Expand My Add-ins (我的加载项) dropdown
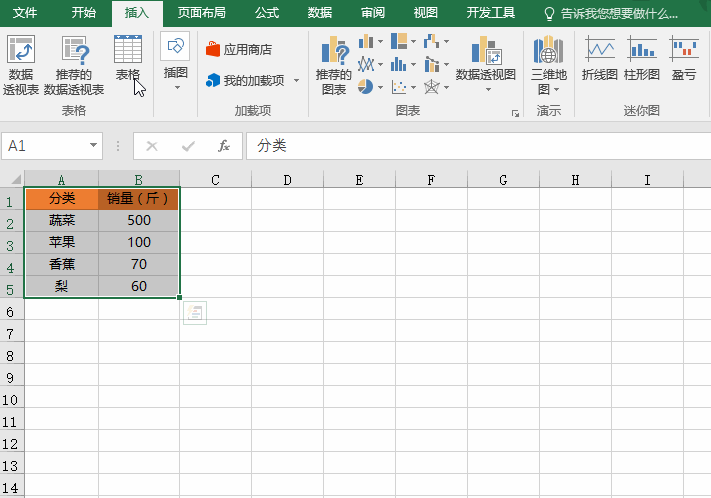711x498 pixels. coord(297,80)
